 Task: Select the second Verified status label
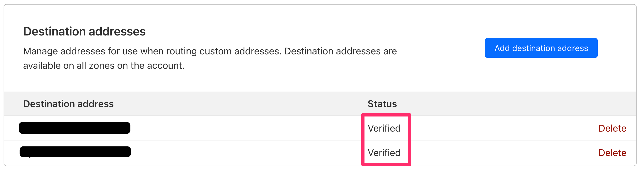coord(384,152)
